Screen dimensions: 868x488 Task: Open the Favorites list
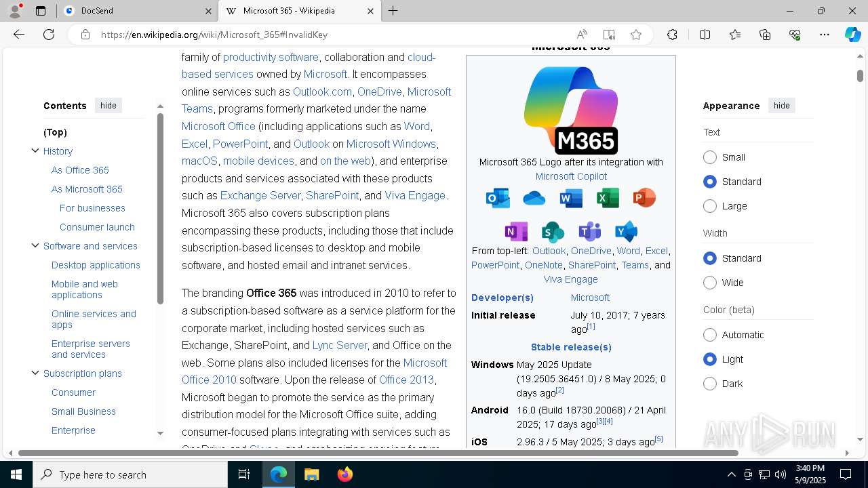click(x=735, y=35)
